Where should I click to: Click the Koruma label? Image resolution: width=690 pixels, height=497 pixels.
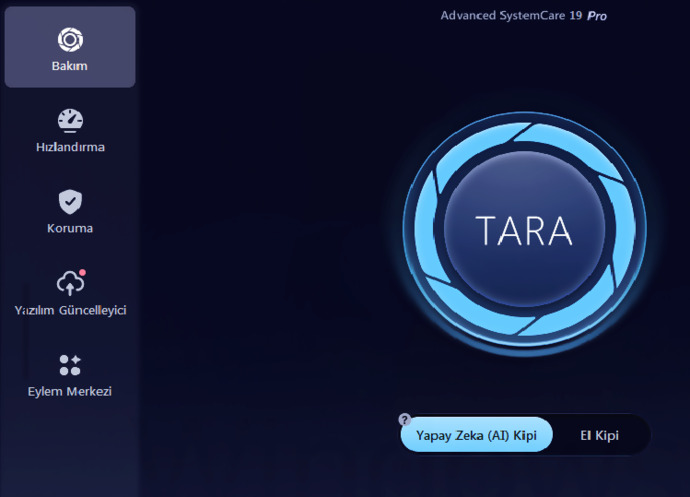coord(70,228)
